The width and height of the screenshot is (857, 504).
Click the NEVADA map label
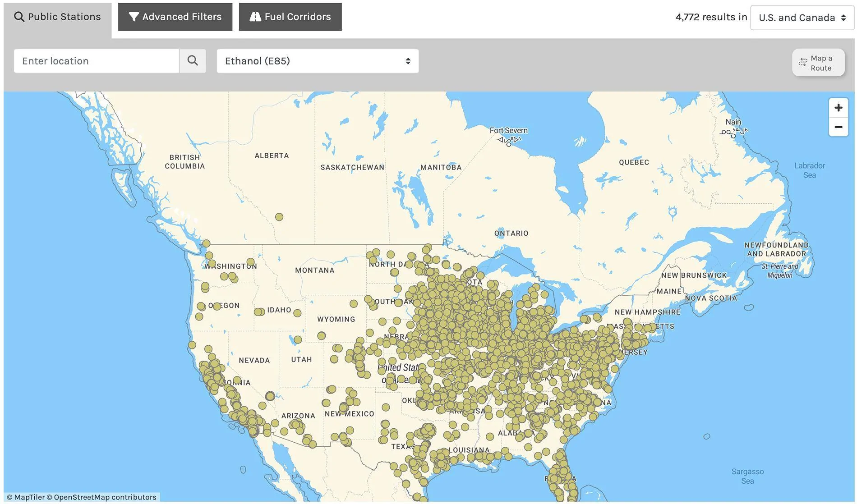click(x=254, y=360)
